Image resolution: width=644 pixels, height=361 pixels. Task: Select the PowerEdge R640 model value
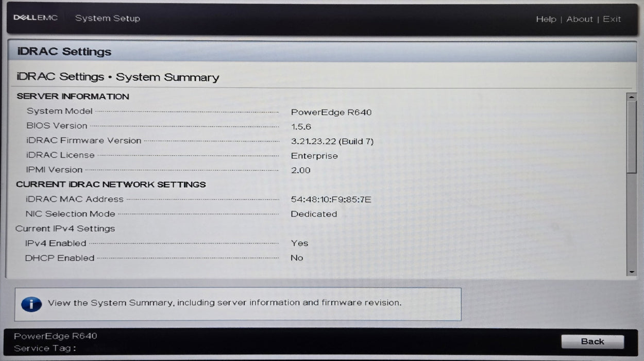[x=331, y=112]
